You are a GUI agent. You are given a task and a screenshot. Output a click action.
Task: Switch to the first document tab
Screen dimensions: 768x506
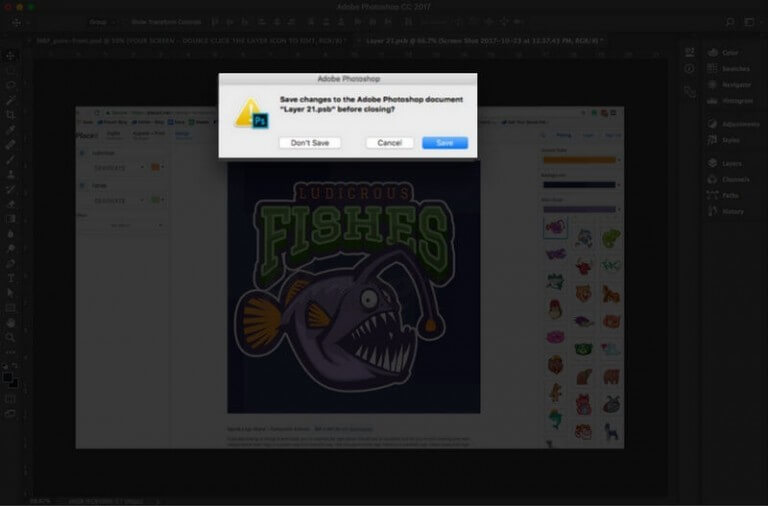coord(191,41)
